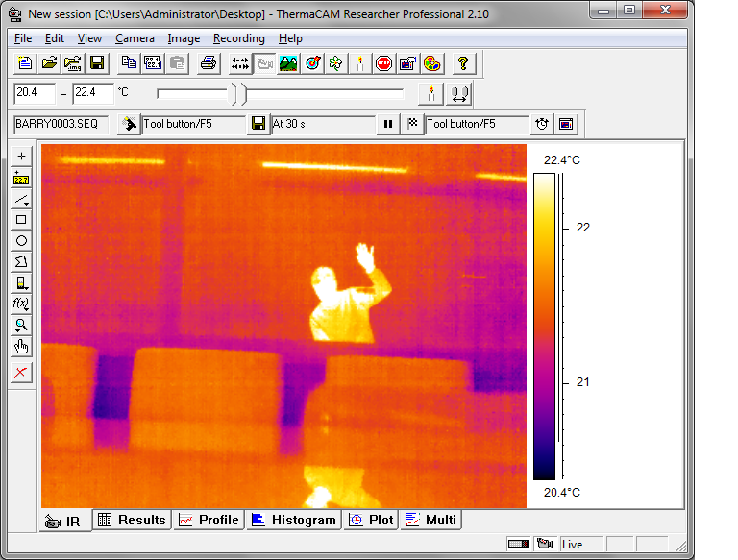Screen dimensions: 738x560
Task: Click the red X remove tool
Action: (x=21, y=373)
